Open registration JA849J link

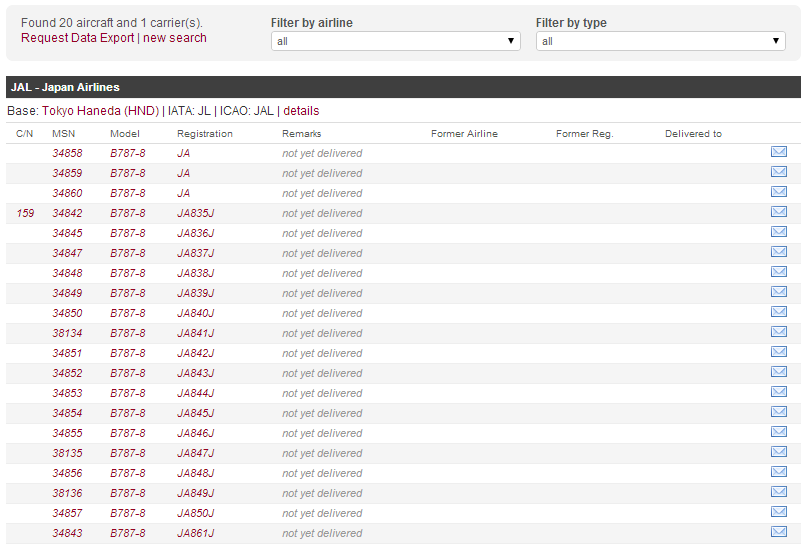coord(196,493)
